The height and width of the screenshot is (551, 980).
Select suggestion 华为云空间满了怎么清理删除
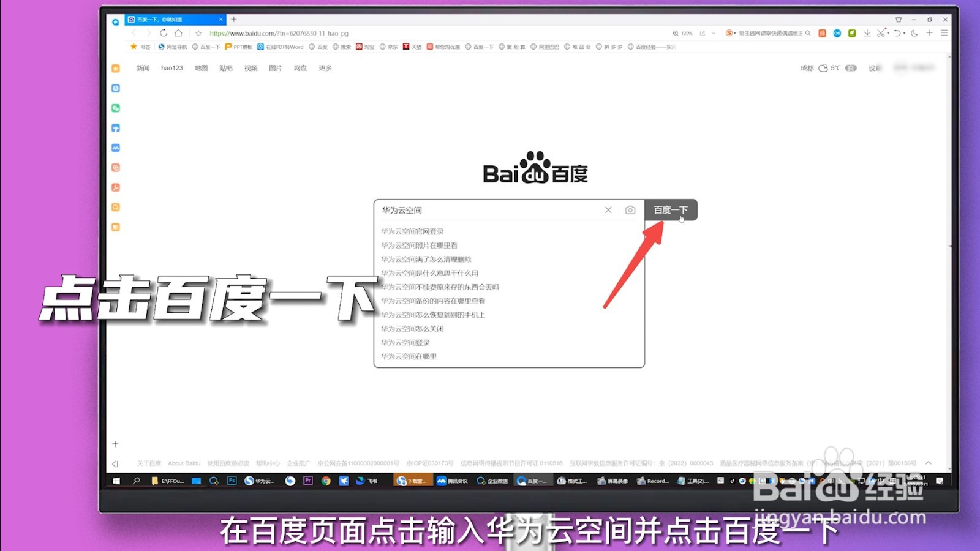coord(426,260)
